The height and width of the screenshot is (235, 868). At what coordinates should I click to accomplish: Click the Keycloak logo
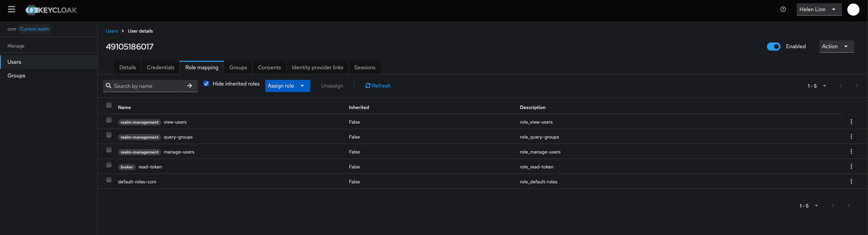51,10
